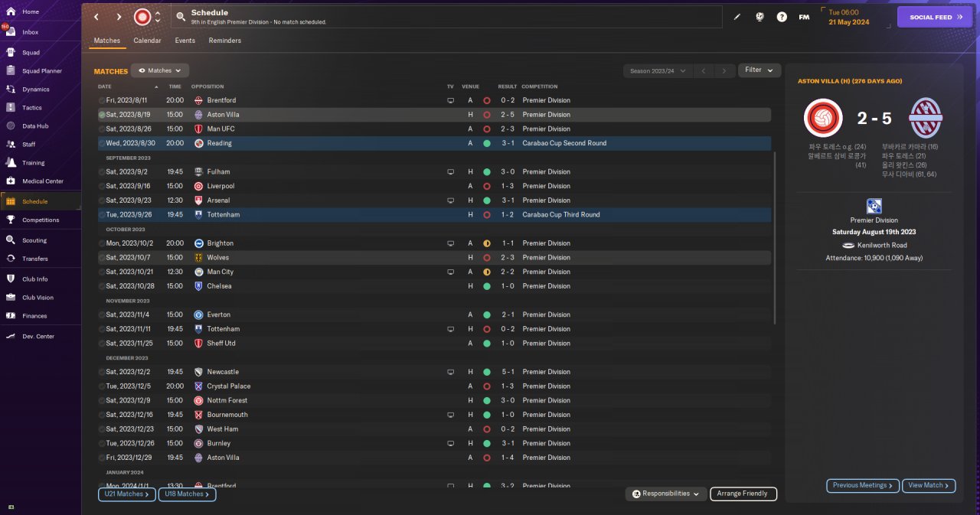Switch to the Calendar tab
The width and height of the screenshot is (980, 515).
[148, 41]
